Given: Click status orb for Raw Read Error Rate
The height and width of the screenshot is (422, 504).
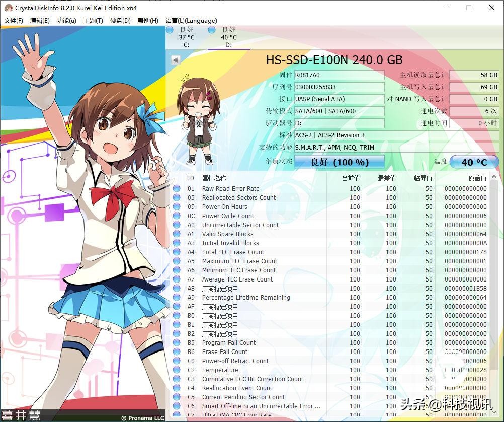Looking at the screenshot, I should 177,189.
